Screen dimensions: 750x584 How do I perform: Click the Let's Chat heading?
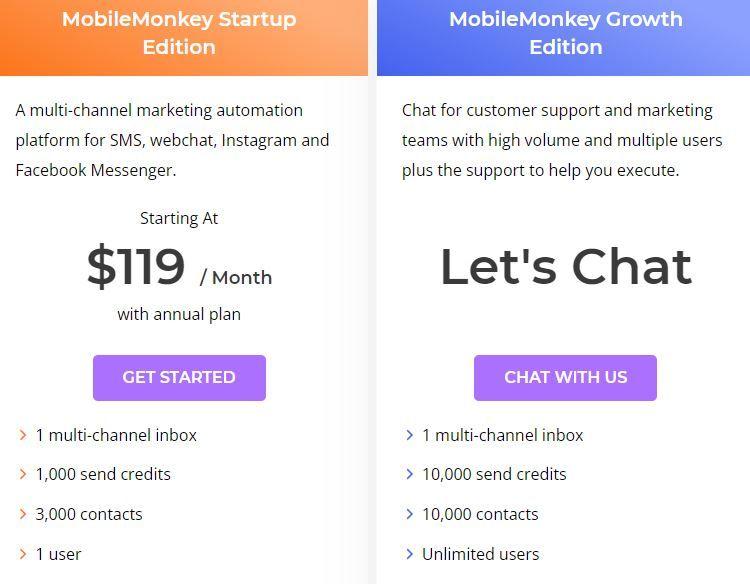pos(566,266)
